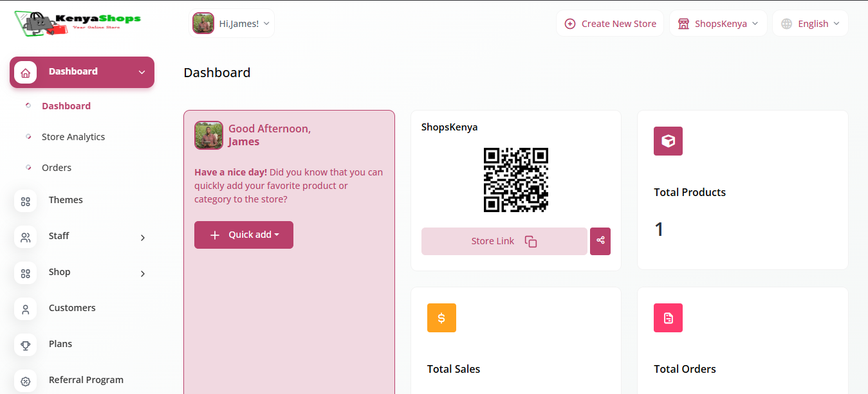Expand the Staff sidebar menu
This screenshot has width=868, height=394.
(82, 237)
